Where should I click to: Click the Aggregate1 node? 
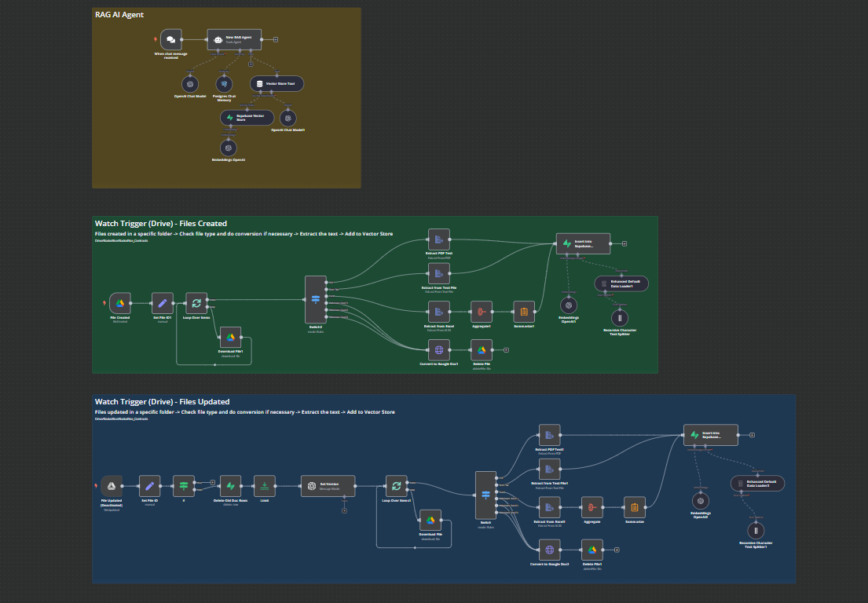(482, 312)
